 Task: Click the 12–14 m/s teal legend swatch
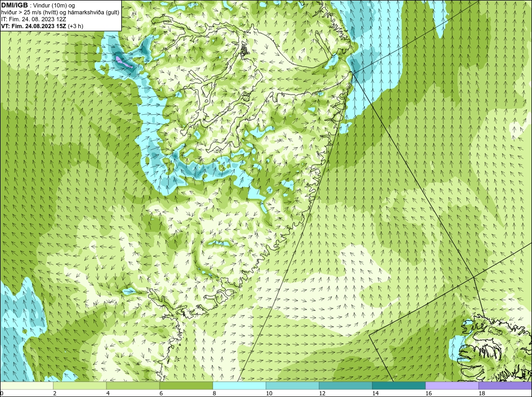pos(346,385)
